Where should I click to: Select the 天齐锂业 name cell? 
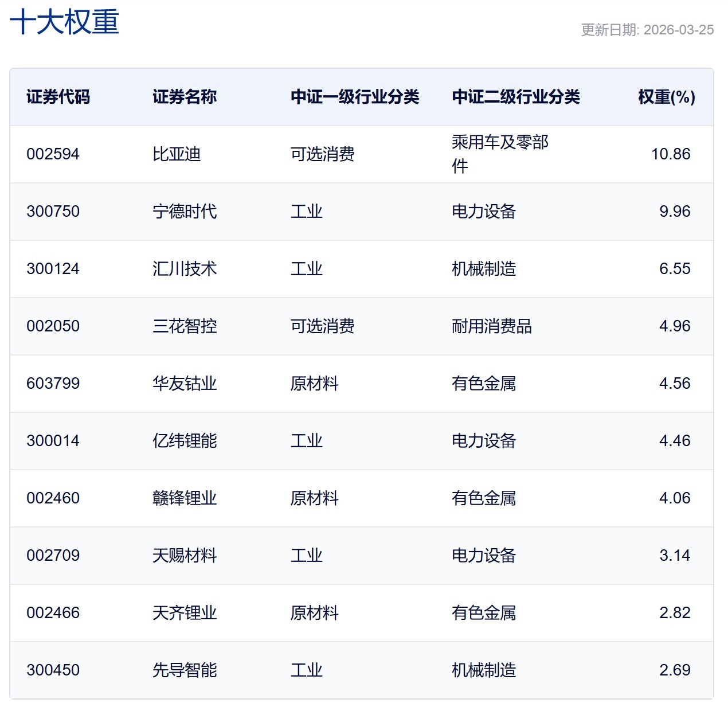pyautogui.click(x=185, y=613)
